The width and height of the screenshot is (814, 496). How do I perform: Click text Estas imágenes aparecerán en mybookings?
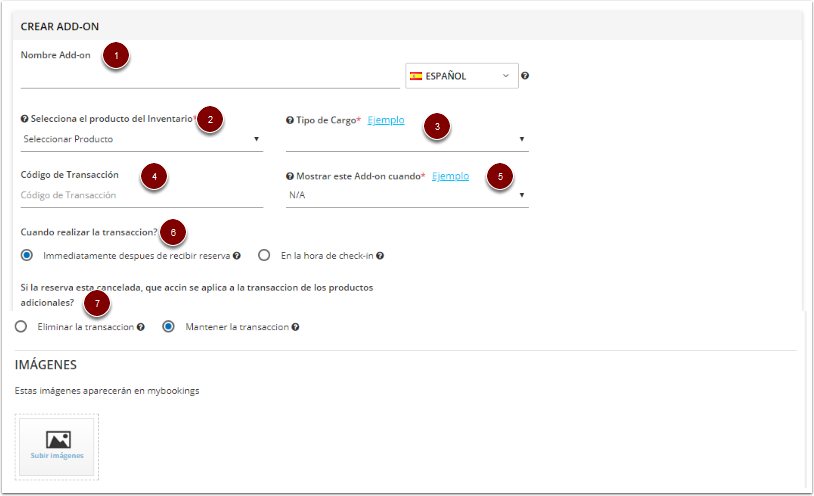click(x=107, y=391)
